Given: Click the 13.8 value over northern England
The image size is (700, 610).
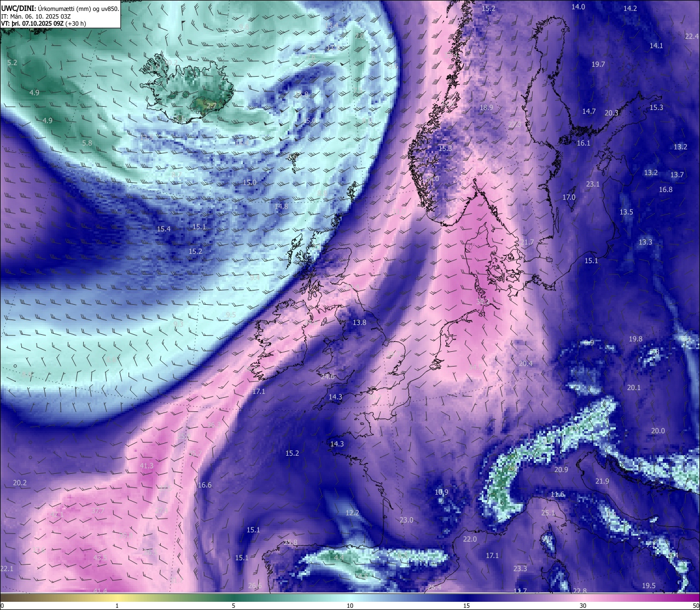Looking at the screenshot, I should (x=359, y=323).
